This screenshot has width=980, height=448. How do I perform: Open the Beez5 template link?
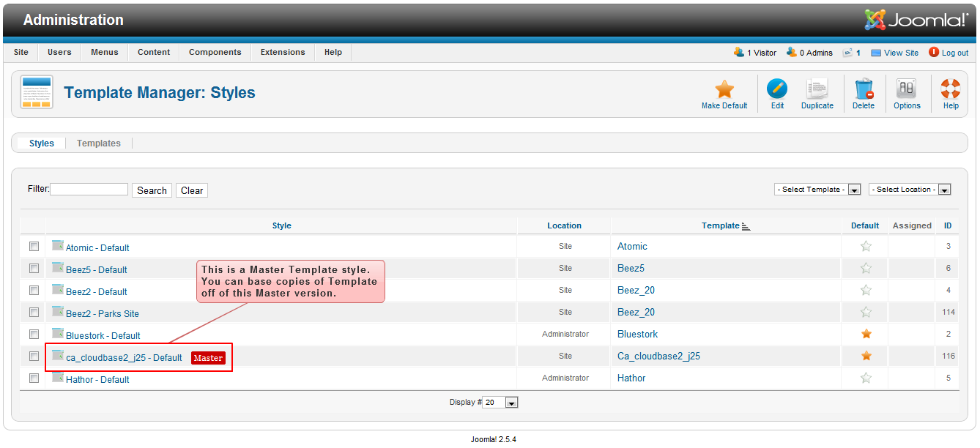(631, 268)
